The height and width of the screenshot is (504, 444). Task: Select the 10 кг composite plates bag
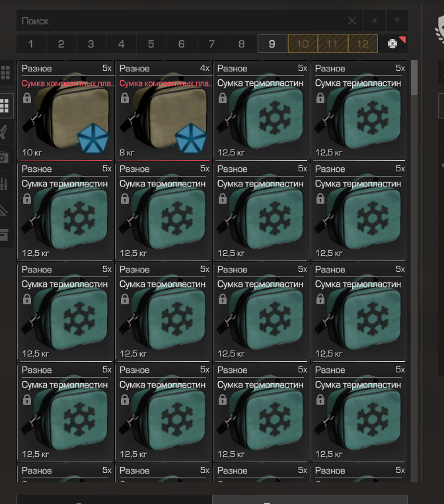pyautogui.click(x=66, y=110)
